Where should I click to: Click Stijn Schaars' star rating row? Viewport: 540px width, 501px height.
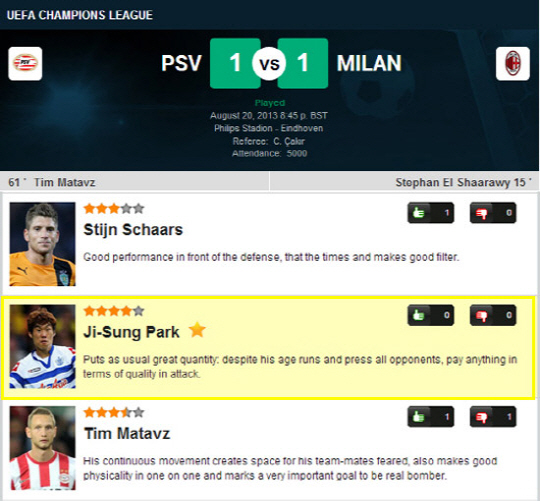[x=114, y=208]
